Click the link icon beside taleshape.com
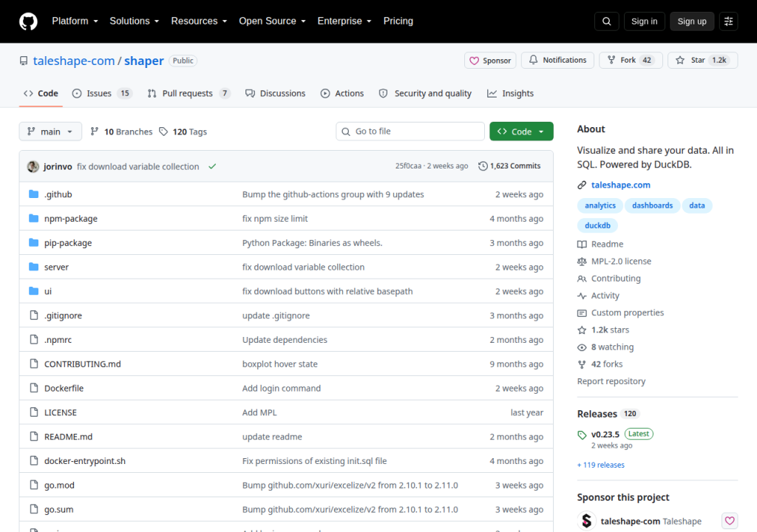Image resolution: width=757 pixels, height=532 pixels. (x=582, y=185)
